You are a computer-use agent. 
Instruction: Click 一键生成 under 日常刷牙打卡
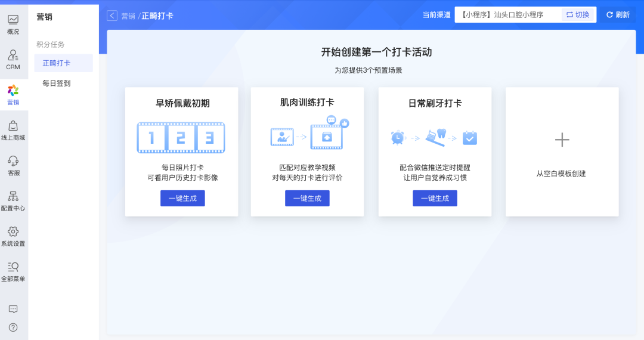pyautogui.click(x=435, y=198)
